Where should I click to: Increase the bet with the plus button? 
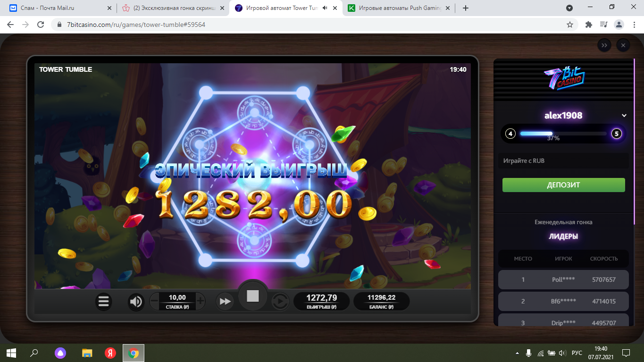200,301
